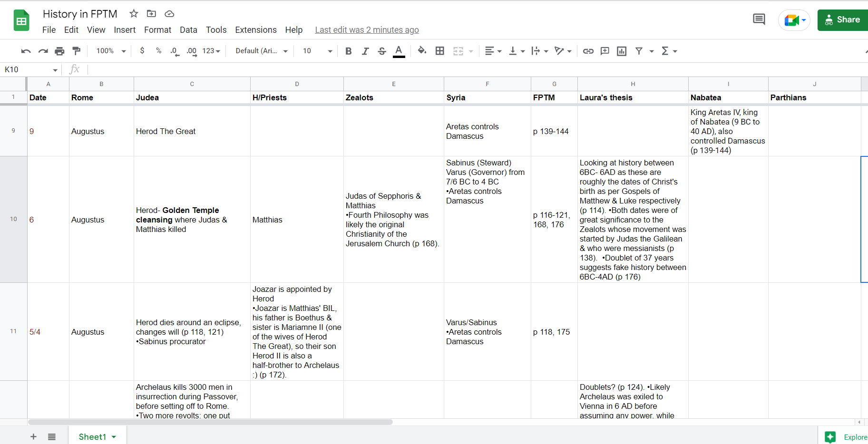This screenshot has height=444, width=868.
Task: Click the Print icon
Action: pos(59,51)
